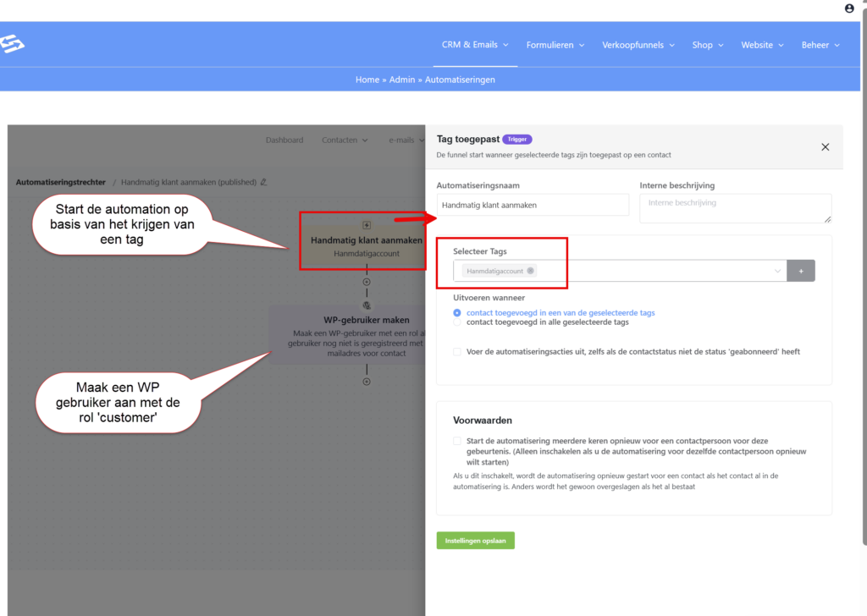Click the Instellingen opslaan button

click(x=475, y=540)
